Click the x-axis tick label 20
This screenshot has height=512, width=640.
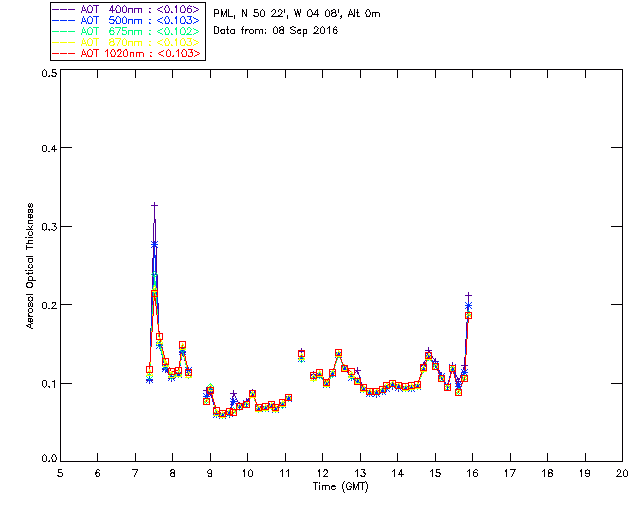[x=622, y=473]
